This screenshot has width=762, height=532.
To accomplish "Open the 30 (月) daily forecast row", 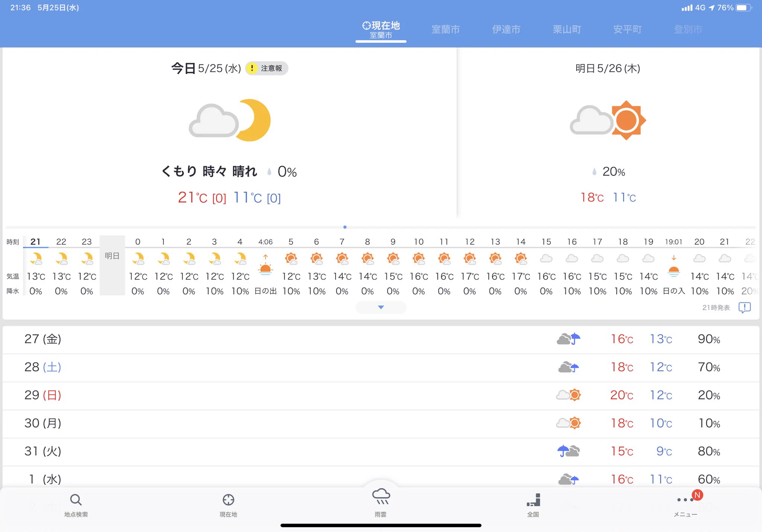I will [381, 424].
